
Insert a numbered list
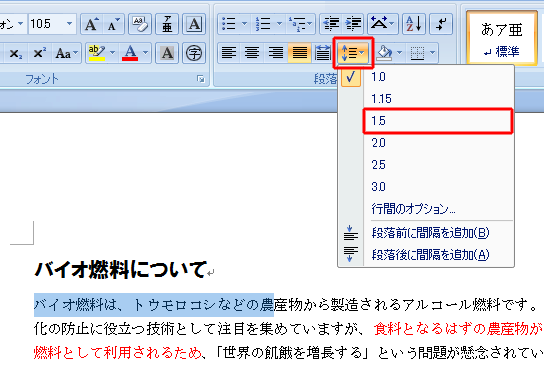(x=264, y=24)
